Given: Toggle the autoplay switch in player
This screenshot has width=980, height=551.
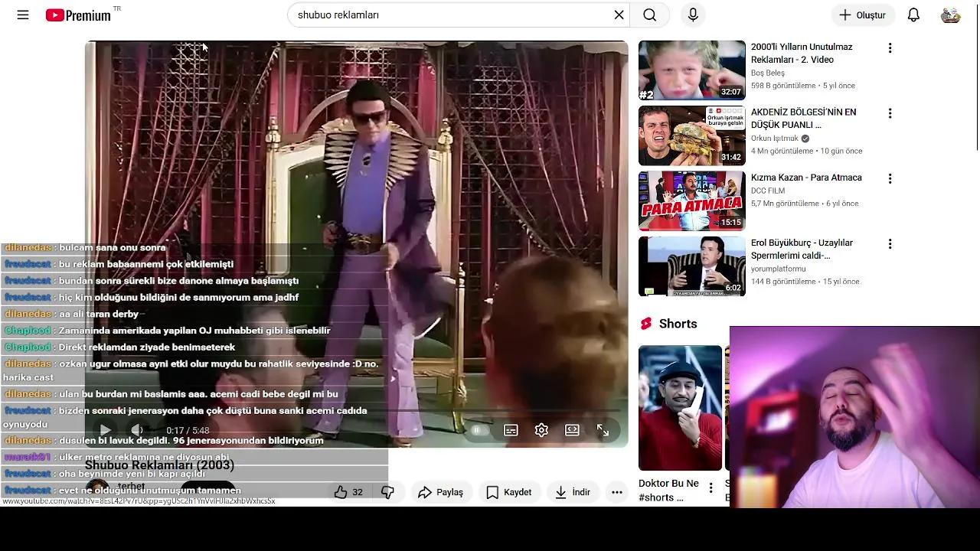Looking at the screenshot, I should point(479,430).
